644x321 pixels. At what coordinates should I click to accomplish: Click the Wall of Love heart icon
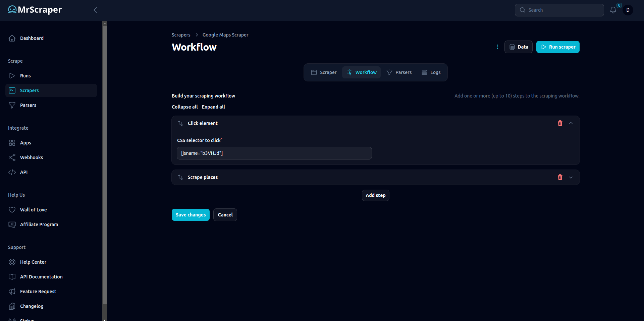click(12, 210)
